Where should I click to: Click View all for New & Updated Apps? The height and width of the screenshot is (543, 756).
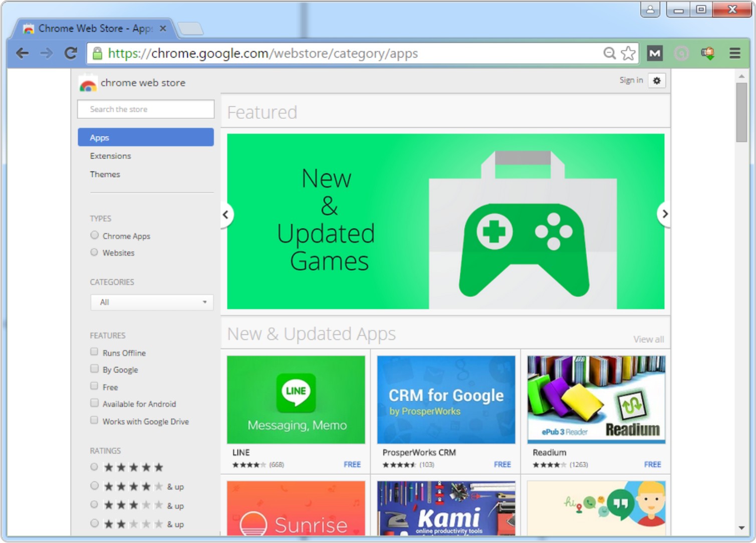point(648,339)
